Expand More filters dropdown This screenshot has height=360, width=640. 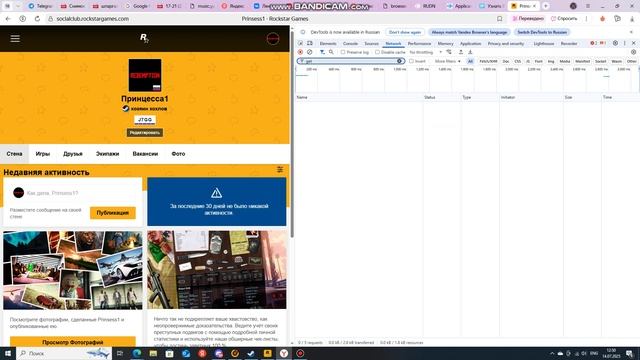tap(447, 61)
